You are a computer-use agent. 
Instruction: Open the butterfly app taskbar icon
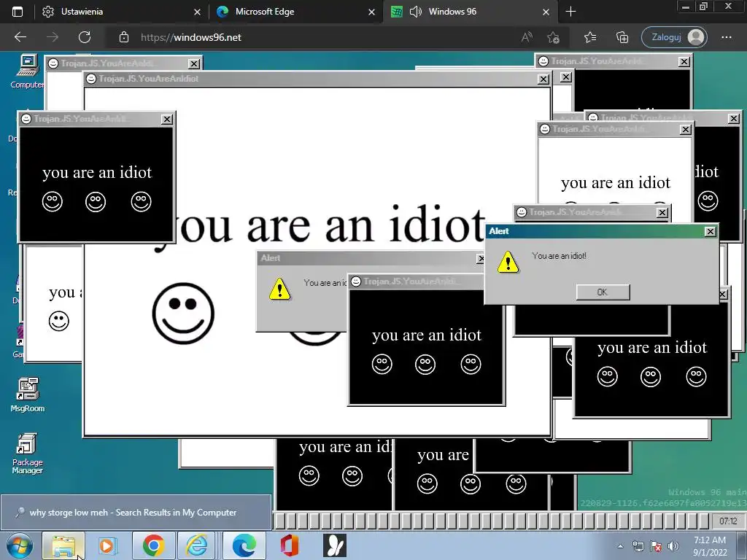334,545
